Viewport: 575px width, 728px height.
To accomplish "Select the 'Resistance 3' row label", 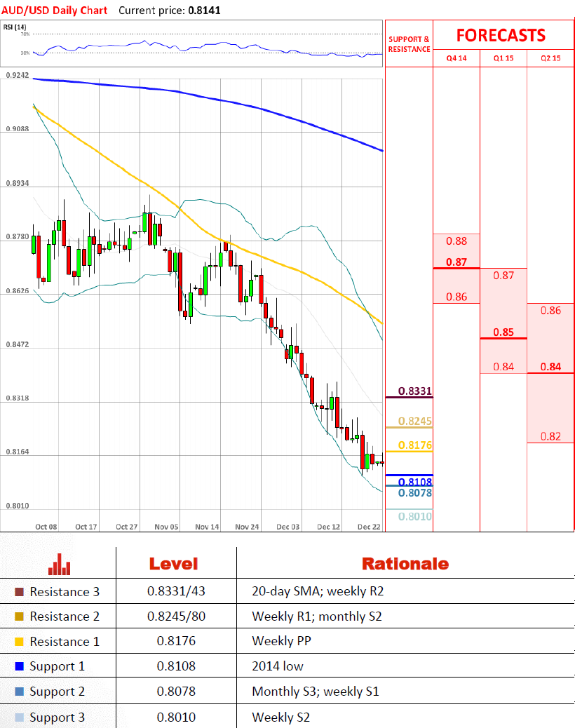I will [65, 591].
